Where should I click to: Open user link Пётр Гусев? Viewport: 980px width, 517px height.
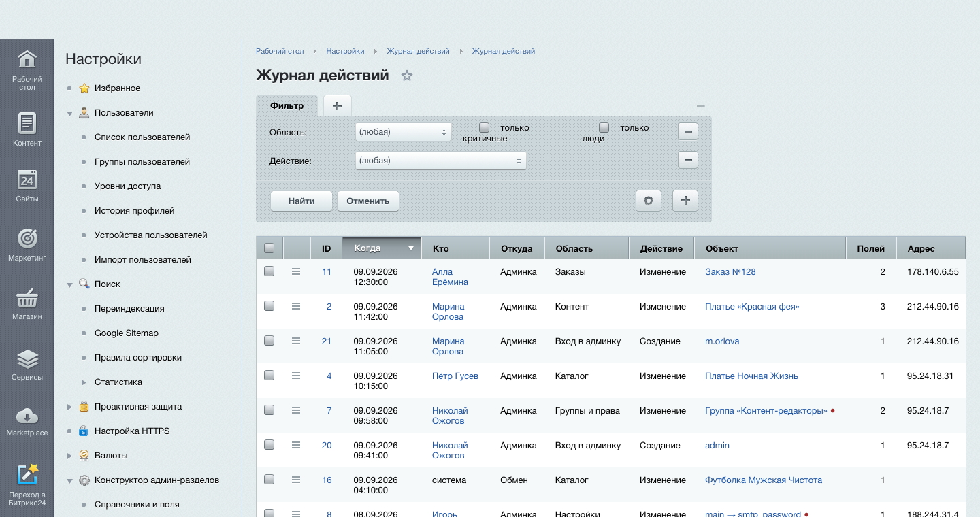pos(455,376)
